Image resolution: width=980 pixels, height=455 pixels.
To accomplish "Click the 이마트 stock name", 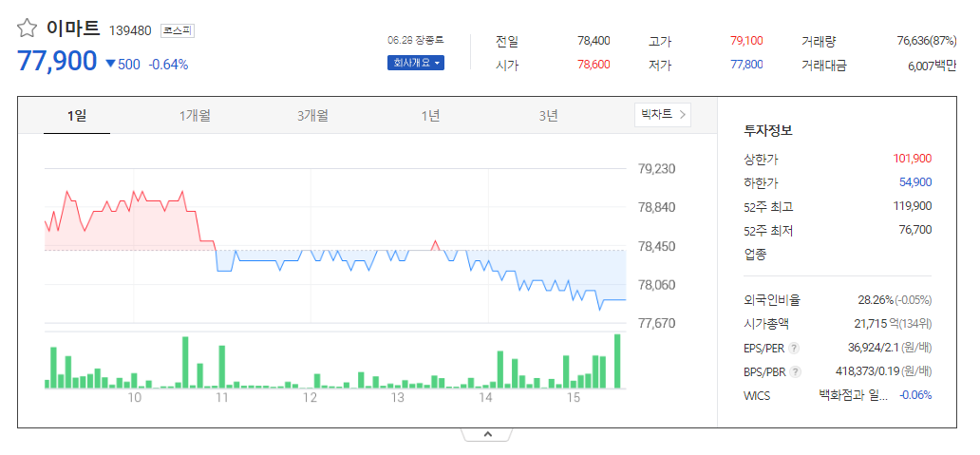I will coord(72,28).
